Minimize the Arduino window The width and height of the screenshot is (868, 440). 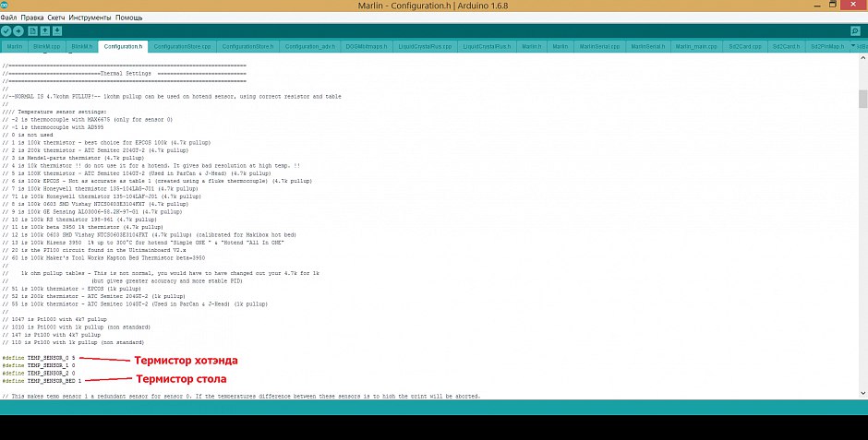click(817, 5)
